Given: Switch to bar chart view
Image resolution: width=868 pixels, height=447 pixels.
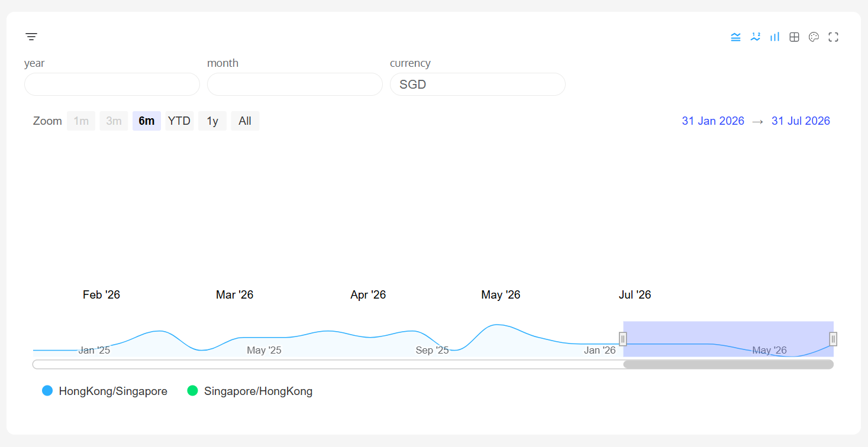Looking at the screenshot, I should click(775, 37).
